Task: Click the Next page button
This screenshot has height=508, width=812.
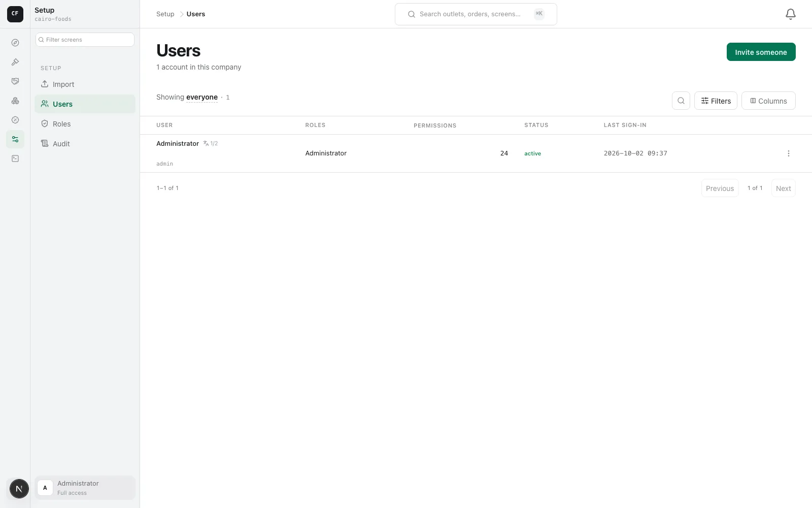Action: (x=783, y=188)
